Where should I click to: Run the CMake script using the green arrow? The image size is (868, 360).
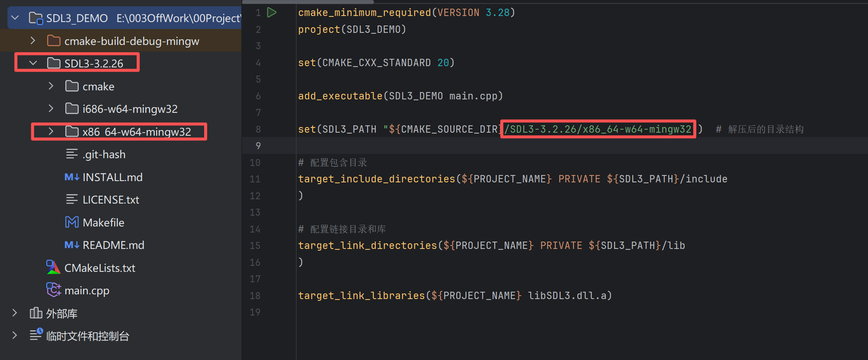272,12
